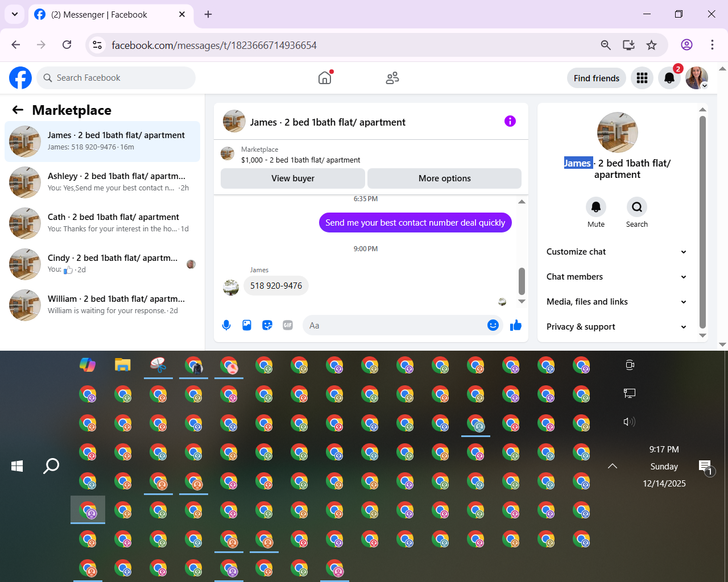Show hidden system tray icons chevron
The image size is (728, 582).
click(x=613, y=466)
